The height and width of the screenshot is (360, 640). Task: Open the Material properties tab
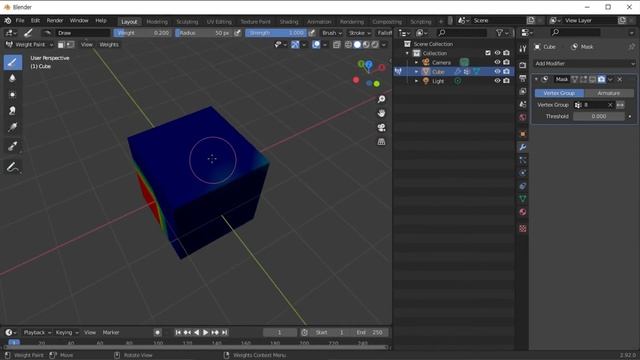coord(523,212)
